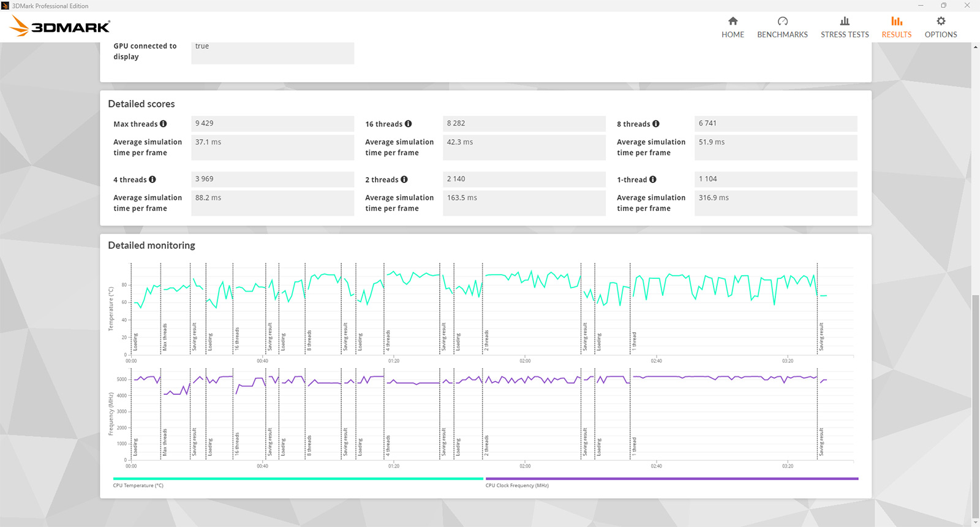
Task: Click the info icon beside 16 threads
Action: click(409, 124)
